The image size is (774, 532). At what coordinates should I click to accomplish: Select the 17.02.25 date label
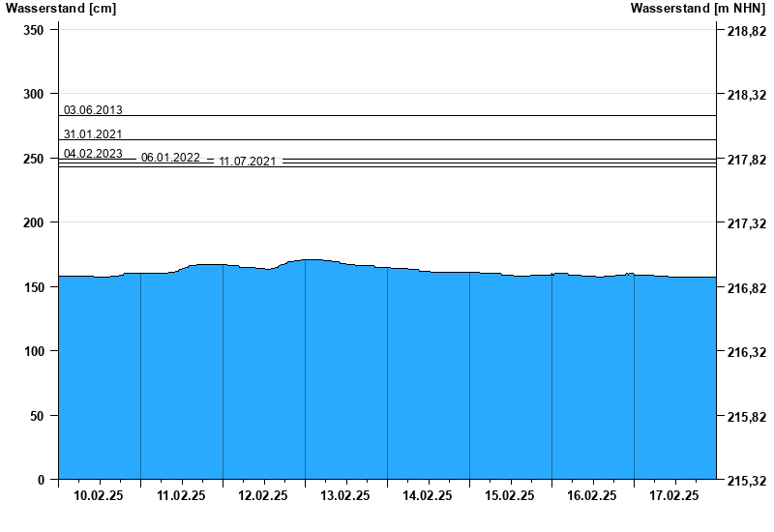coord(674,495)
